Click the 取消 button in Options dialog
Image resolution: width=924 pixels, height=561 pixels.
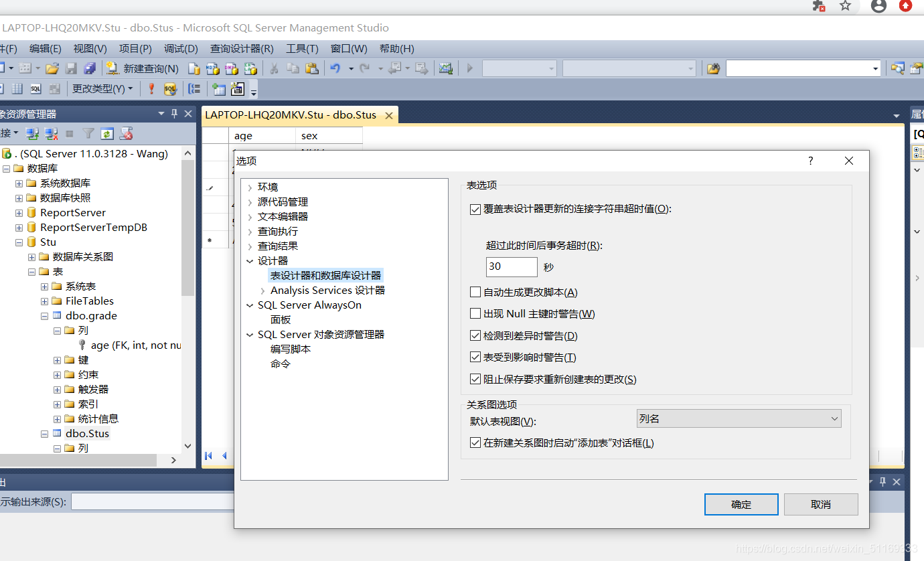pos(821,504)
